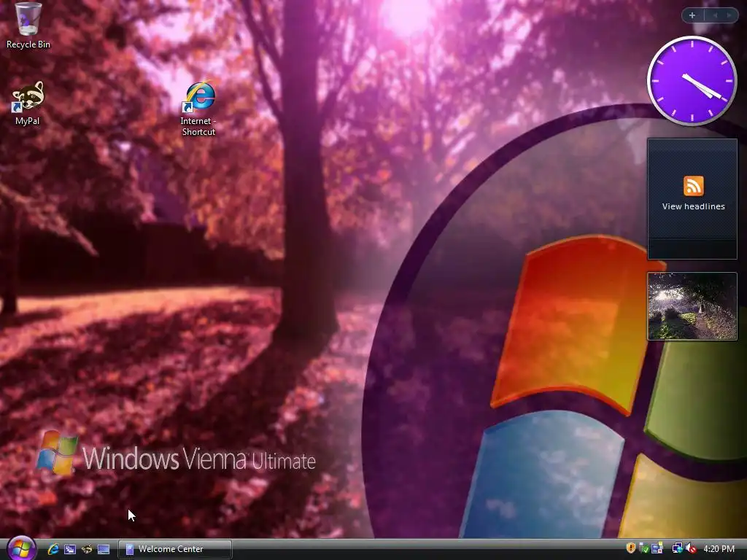This screenshot has width=747, height=560.
Task: Click the green checkmark tray icon
Action: coord(643,548)
